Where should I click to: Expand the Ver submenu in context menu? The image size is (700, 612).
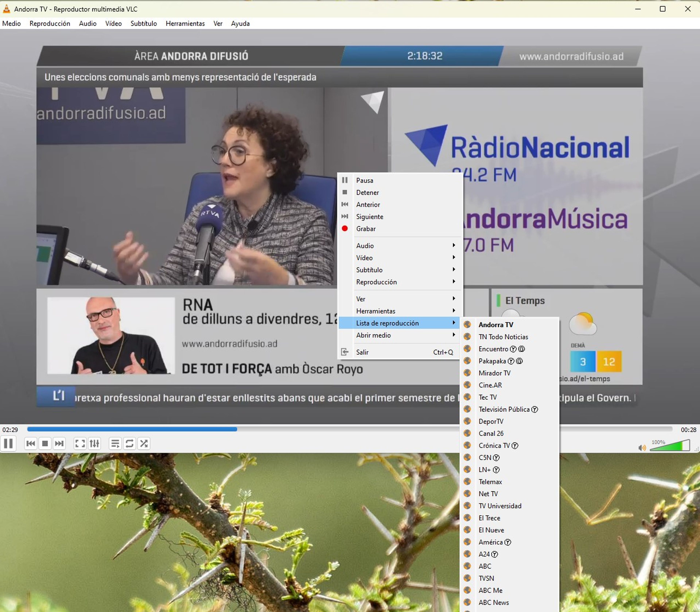tap(400, 299)
